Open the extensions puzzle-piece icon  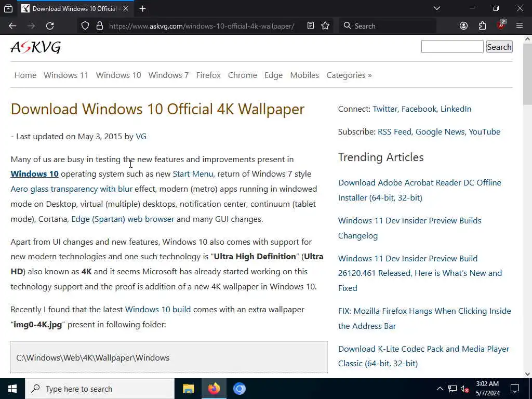click(x=482, y=26)
